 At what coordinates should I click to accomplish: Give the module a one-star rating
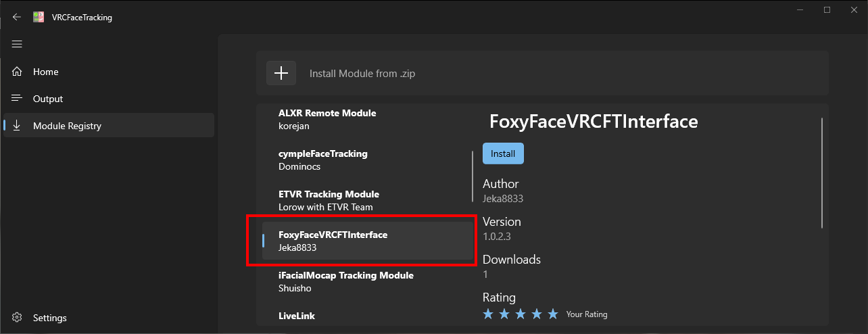tap(488, 314)
